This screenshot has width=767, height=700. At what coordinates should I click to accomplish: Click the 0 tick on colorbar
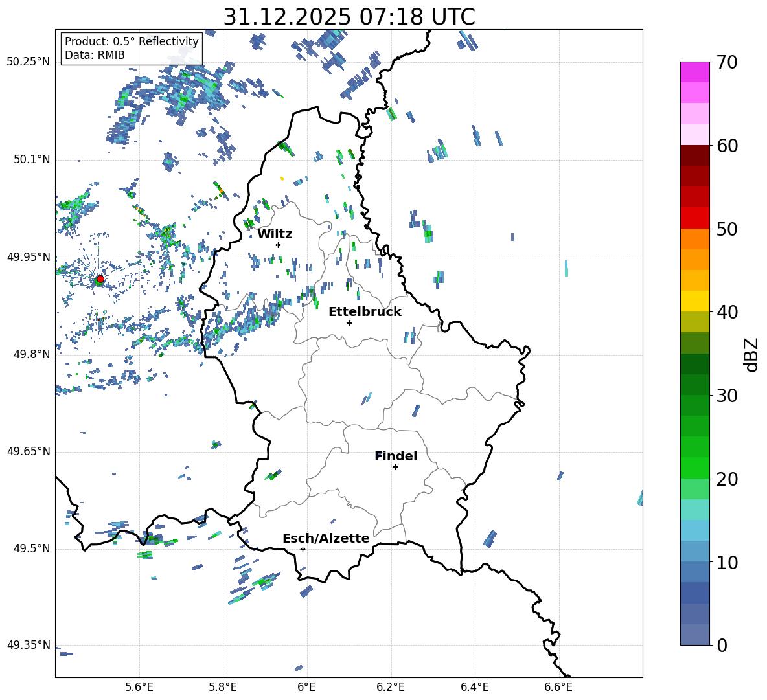pos(722,645)
